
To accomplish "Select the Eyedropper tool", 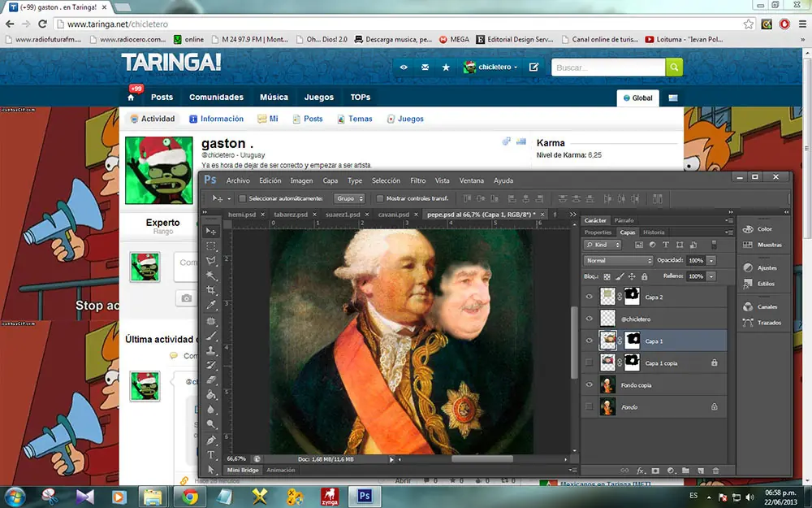I will (x=211, y=305).
